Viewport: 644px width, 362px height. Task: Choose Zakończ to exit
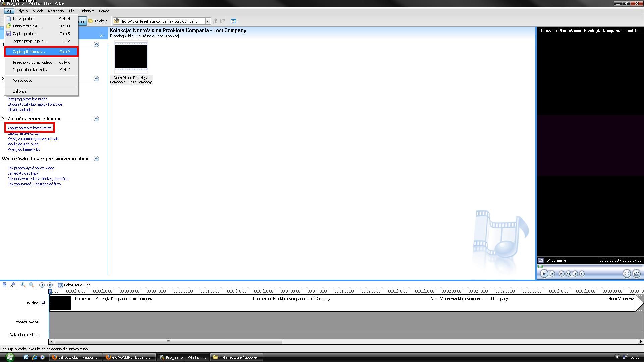(x=41, y=91)
